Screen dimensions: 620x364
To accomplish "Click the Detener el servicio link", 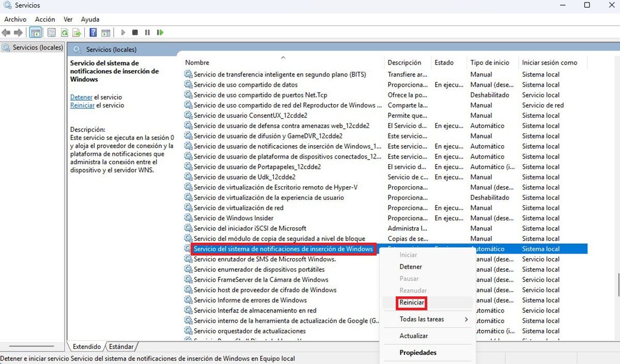I will point(81,97).
